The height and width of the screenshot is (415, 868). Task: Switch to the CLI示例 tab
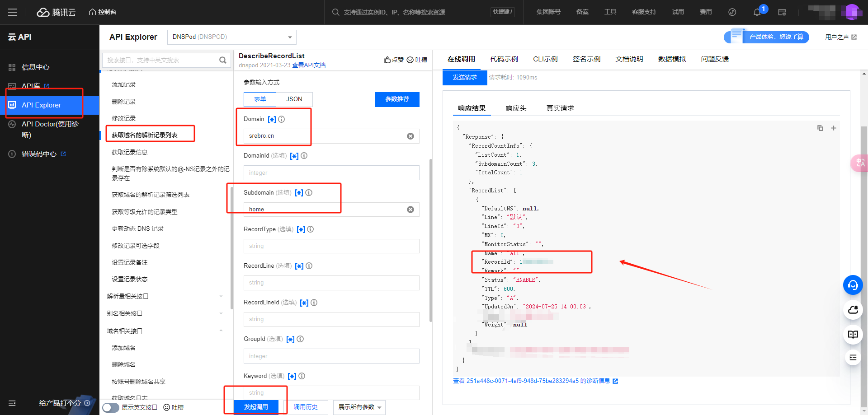pos(545,59)
